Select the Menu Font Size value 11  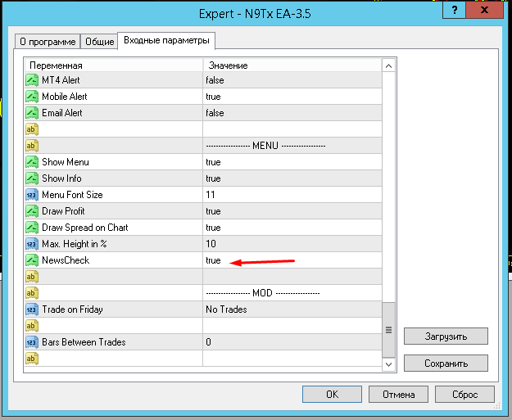click(x=211, y=195)
